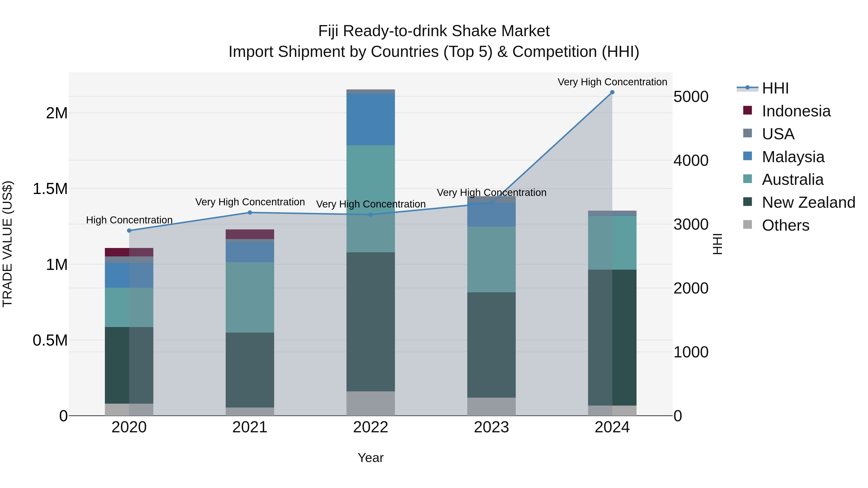The height and width of the screenshot is (488, 868).
Task: Click the '4000' right axis tick label
Action: [x=691, y=161]
